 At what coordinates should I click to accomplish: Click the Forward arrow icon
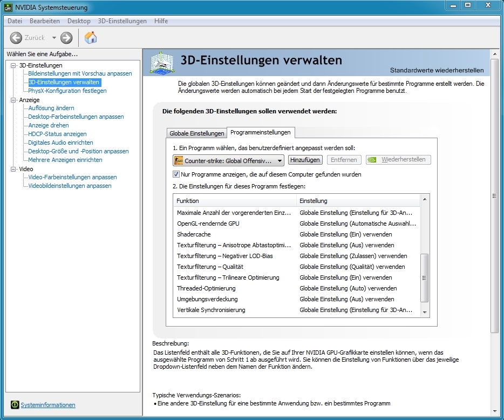[x=66, y=38]
